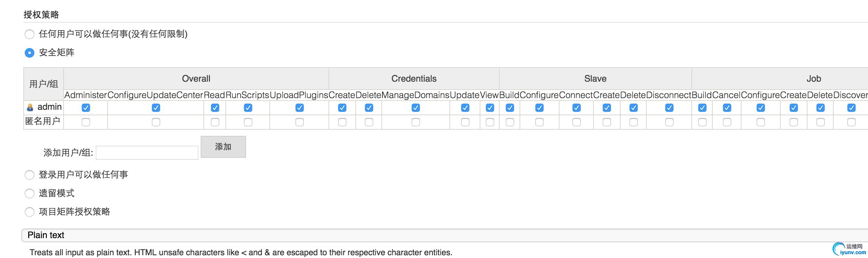The width and height of the screenshot is (868, 258).
Task: Select the 安全矩阵 radio option
Action: coord(30,53)
